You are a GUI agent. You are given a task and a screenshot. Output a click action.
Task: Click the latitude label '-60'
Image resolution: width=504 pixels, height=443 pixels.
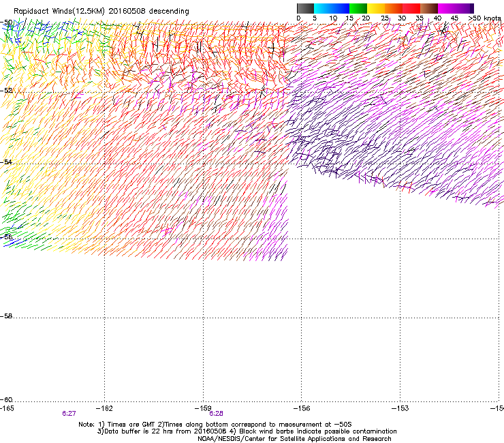[6, 400]
